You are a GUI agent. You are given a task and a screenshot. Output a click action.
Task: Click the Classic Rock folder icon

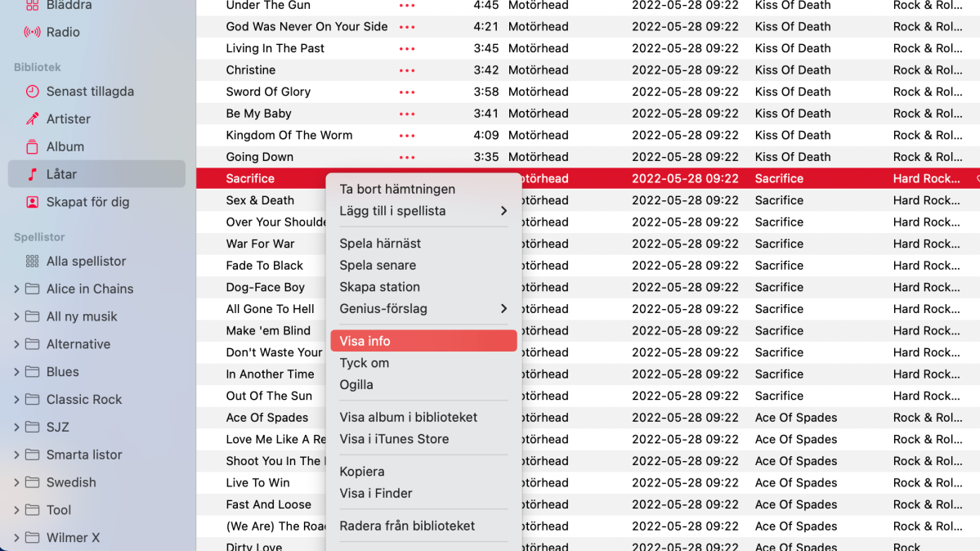[x=32, y=399]
